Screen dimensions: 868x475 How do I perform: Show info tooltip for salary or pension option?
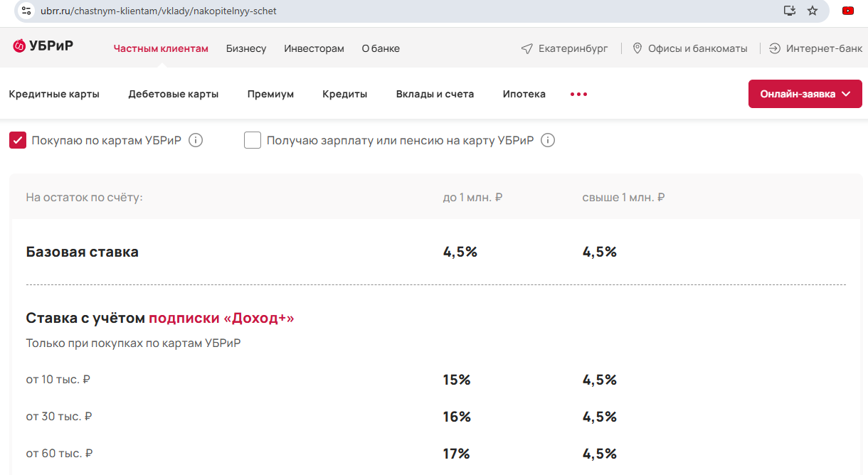click(x=547, y=140)
